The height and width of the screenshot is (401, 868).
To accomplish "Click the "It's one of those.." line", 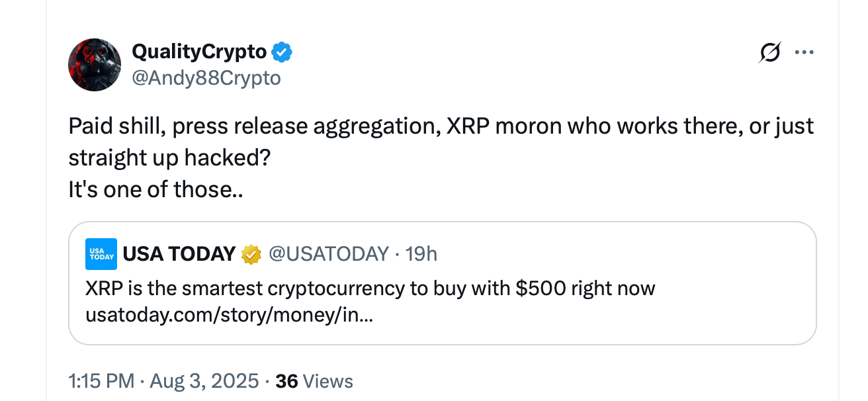I will [x=156, y=190].
